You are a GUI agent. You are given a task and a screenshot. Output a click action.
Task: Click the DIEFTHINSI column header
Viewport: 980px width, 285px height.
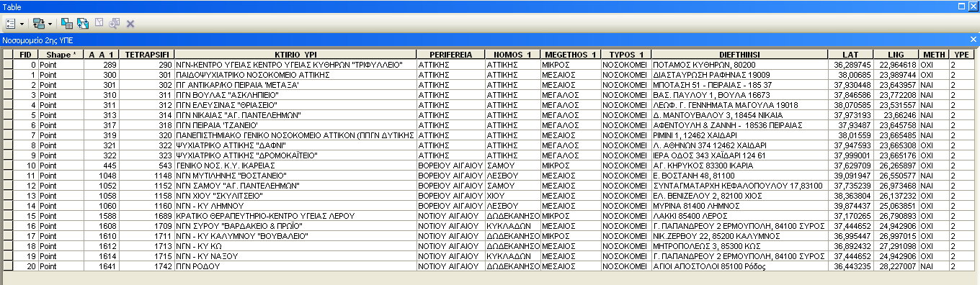point(739,55)
